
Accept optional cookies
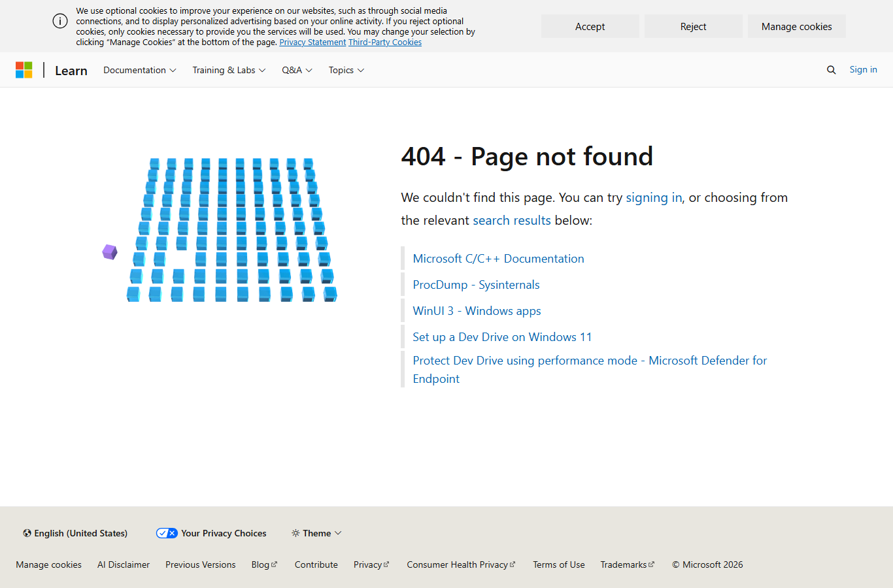point(590,26)
